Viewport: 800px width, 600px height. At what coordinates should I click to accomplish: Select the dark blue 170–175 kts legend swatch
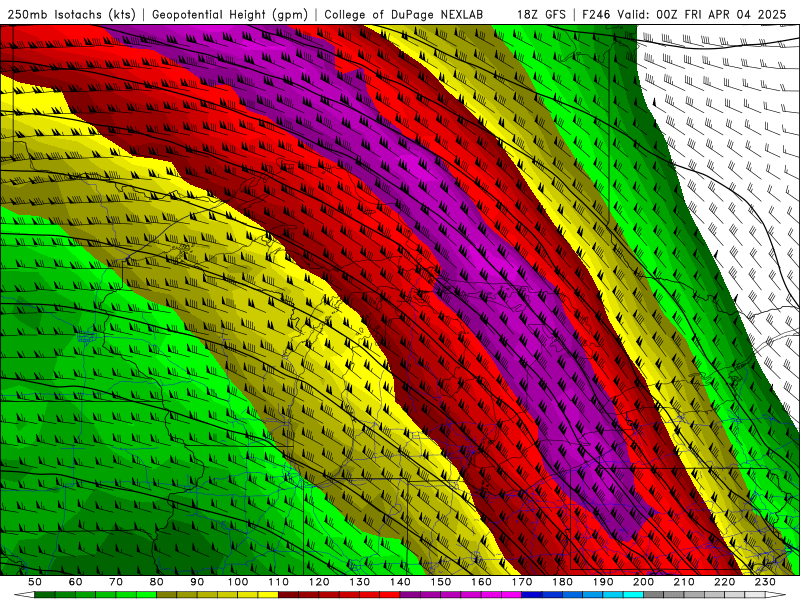(x=532, y=594)
